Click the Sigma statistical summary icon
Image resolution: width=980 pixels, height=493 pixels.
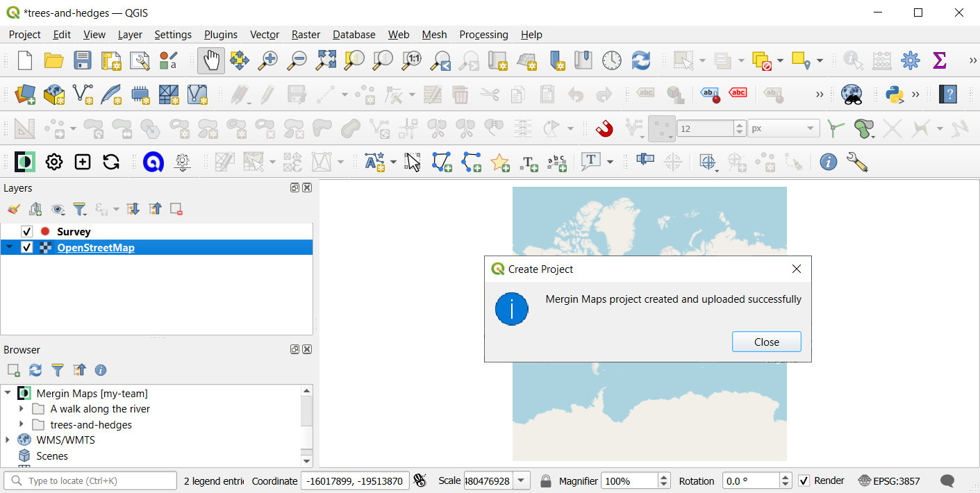(x=940, y=60)
